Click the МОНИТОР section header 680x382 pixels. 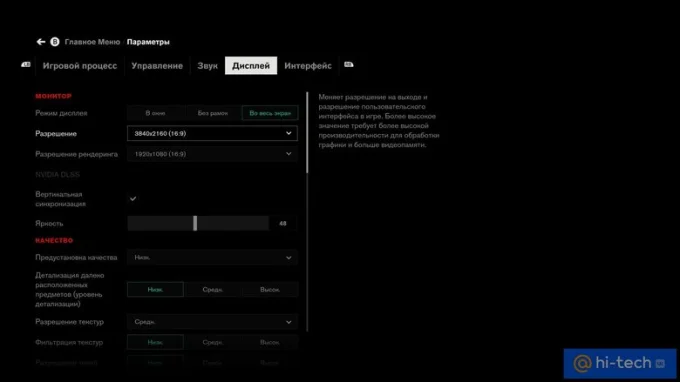(53, 96)
